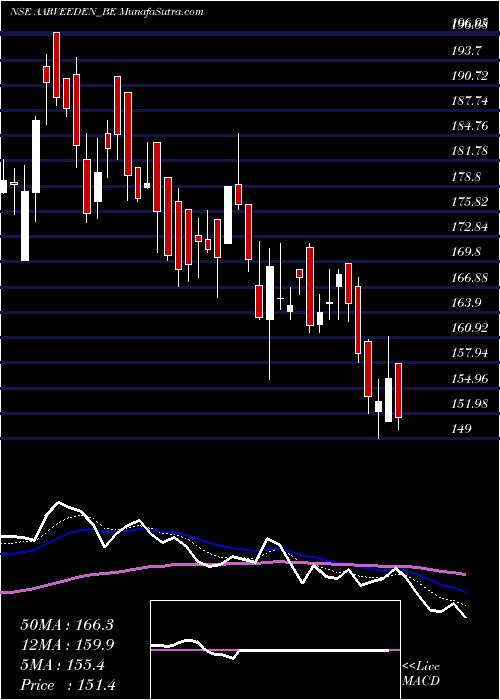Click the NSE AARVEEDEN_BE MunafaSutra.com chart title
500x700 pixels.
tap(106, 12)
